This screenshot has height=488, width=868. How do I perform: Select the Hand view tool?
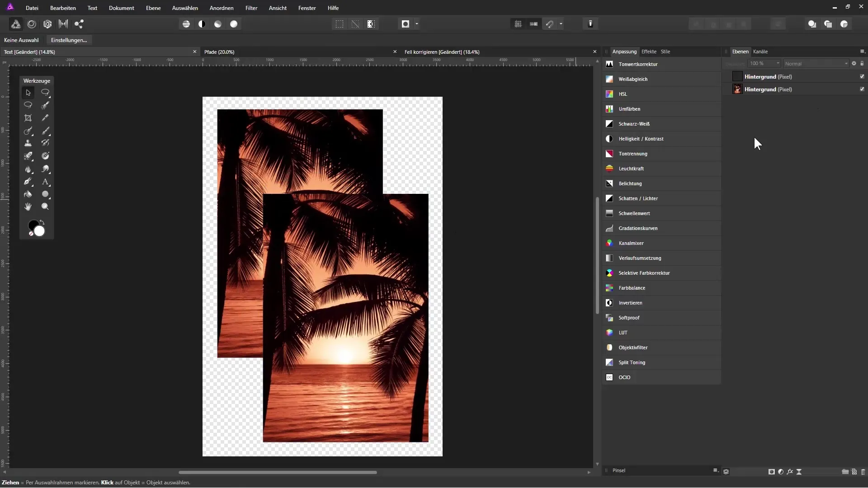pos(28,206)
